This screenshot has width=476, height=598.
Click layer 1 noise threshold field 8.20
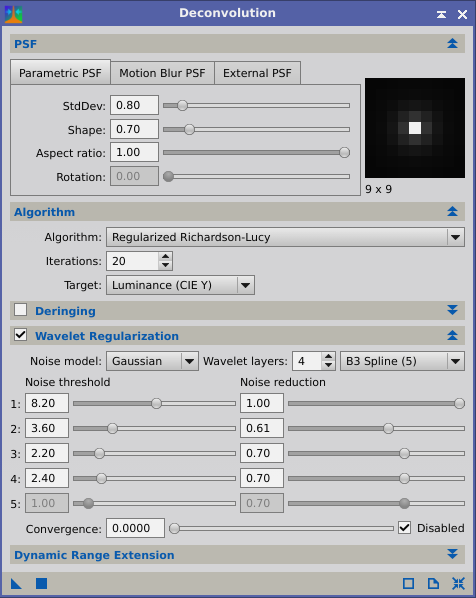47,403
